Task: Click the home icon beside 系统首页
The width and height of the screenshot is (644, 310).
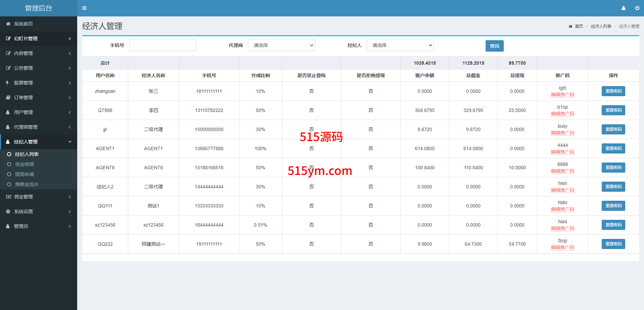Action: click(8, 24)
